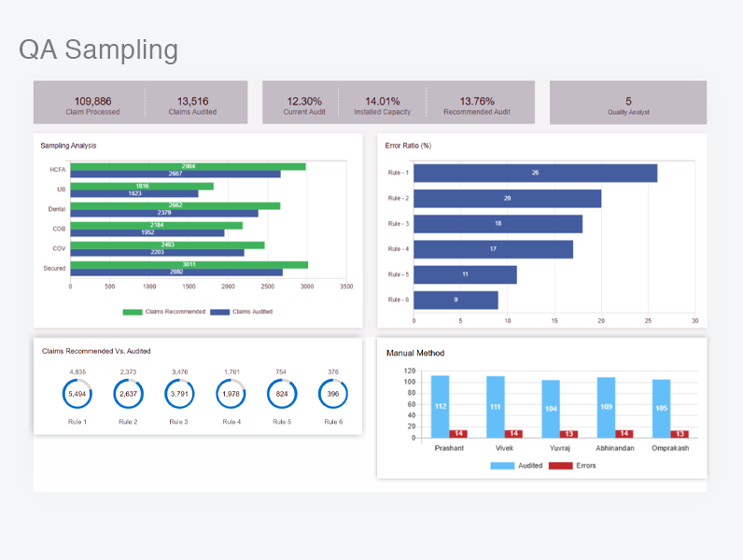Click the HCFA blue bar labeled 2667

pyautogui.click(x=175, y=174)
